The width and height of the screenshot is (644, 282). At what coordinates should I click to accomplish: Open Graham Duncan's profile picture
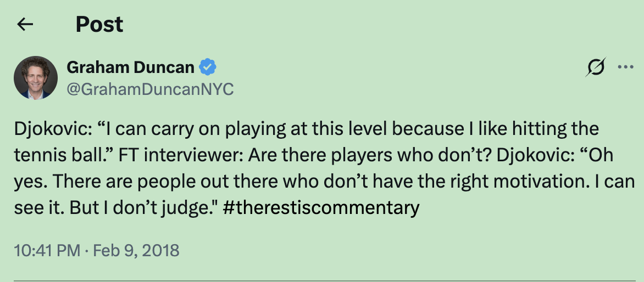coord(36,77)
